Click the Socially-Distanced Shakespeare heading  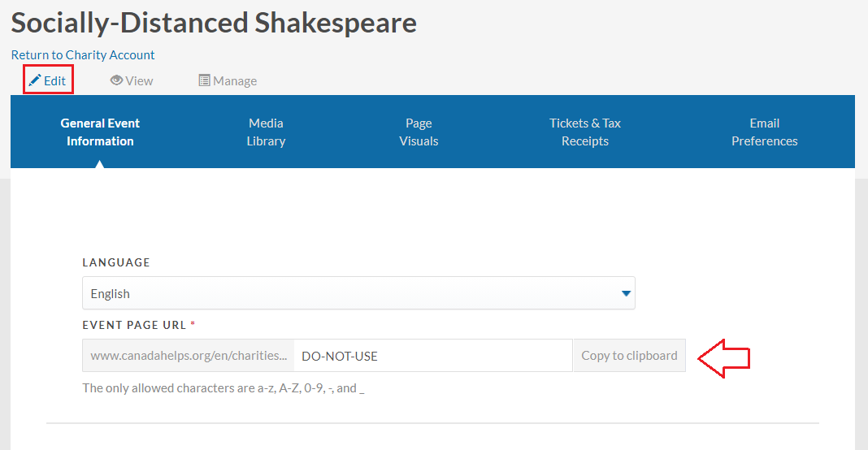(214, 23)
